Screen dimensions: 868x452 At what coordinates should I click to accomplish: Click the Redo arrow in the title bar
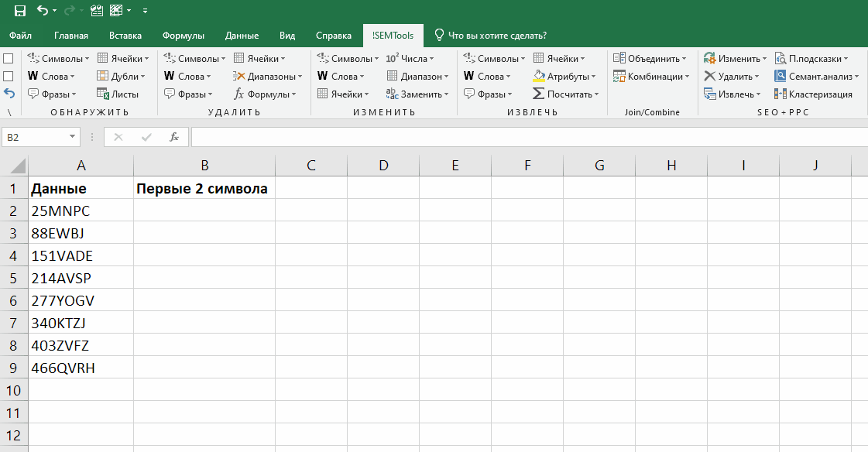(69, 10)
